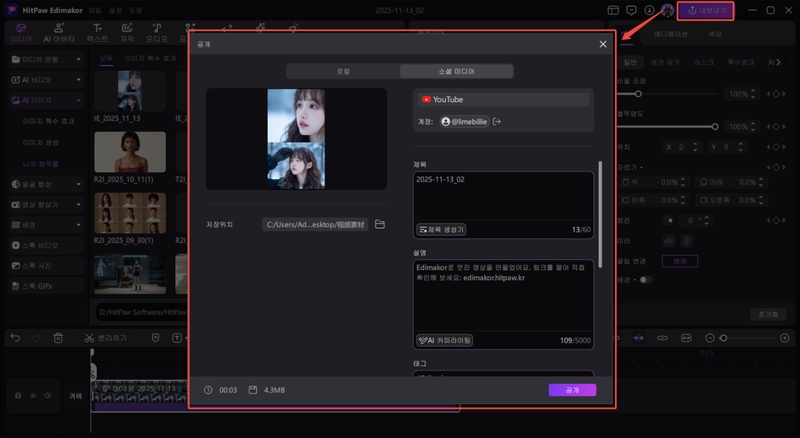Screen dimensions: 800x438
Task: Click the 커버 cover button on track
Action: 76,396
